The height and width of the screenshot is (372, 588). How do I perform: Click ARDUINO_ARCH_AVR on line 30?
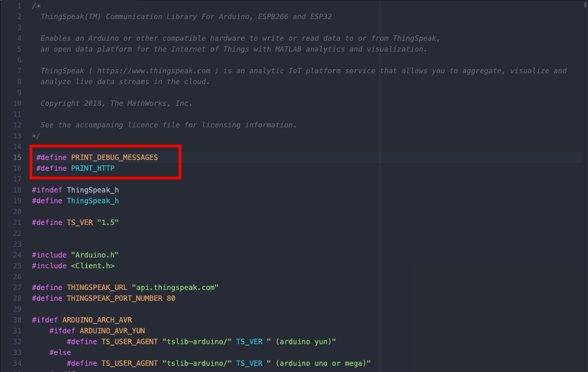[x=97, y=320]
